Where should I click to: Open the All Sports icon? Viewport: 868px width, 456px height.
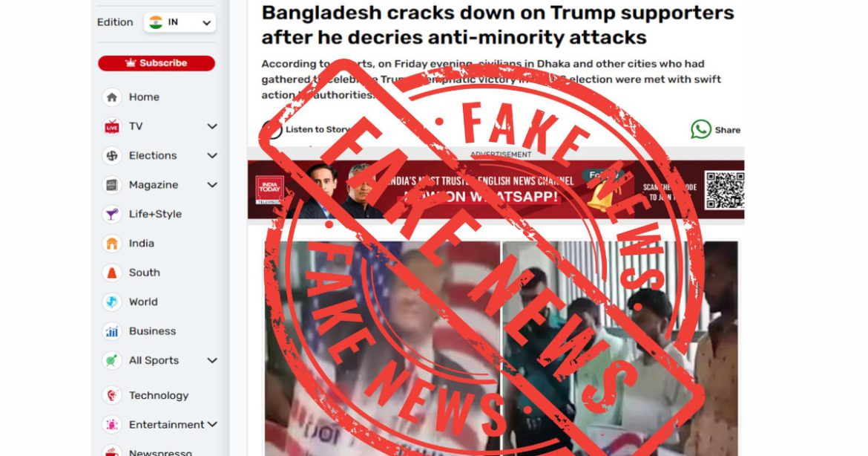pos(112,360)
